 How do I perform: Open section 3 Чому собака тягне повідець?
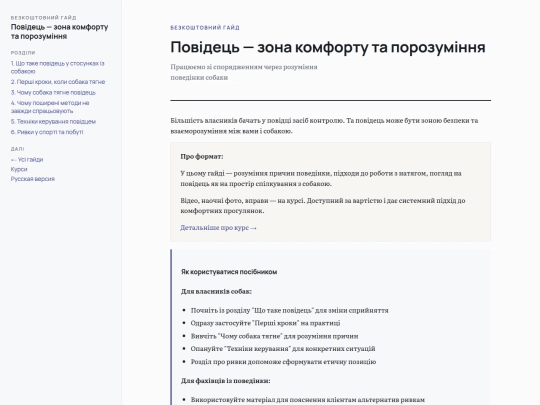pos(53,93)
